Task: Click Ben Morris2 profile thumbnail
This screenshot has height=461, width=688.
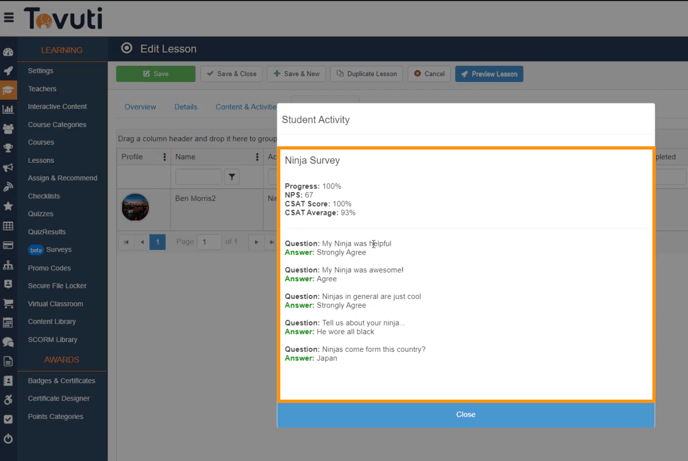Action: (x=135, y=207)
